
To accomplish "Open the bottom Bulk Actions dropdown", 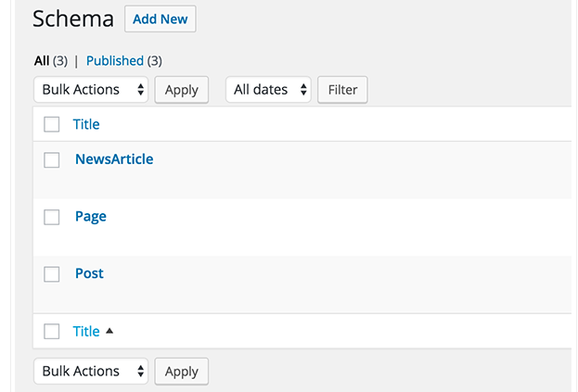I will click(x=91, y=372).
